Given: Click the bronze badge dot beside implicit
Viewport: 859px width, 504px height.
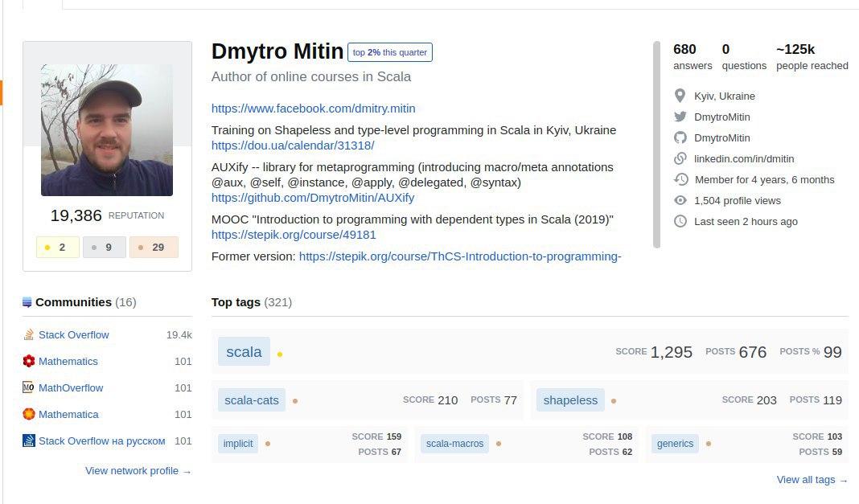Looking at the screenshot, I should [x=268, y=444].
